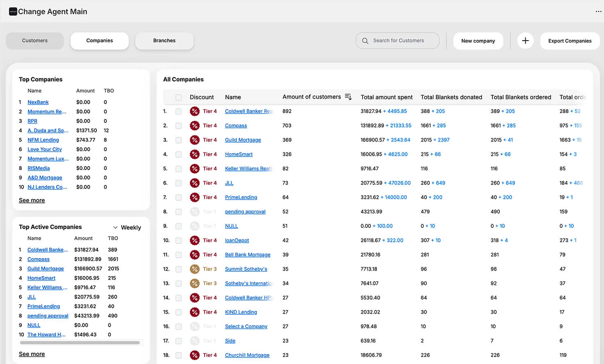Check the Guild Mortgage row checkbox
Image resolution: width=604 pixels, height=364 pixels.
pyautogui.click(x=178, y=140)
